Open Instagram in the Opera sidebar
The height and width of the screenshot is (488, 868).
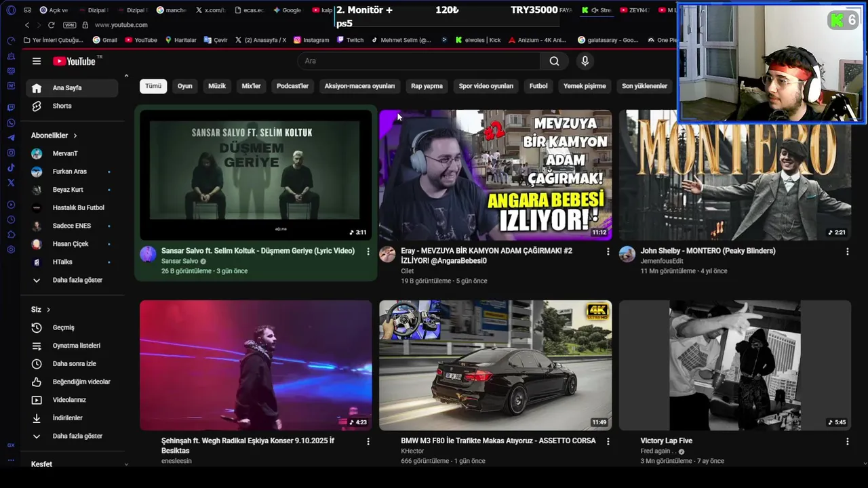[x=11, y=152]
